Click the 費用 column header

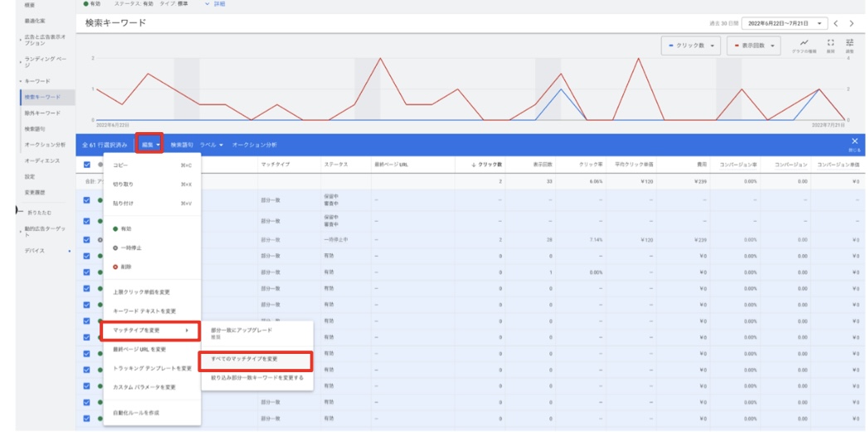click(702, 164)
